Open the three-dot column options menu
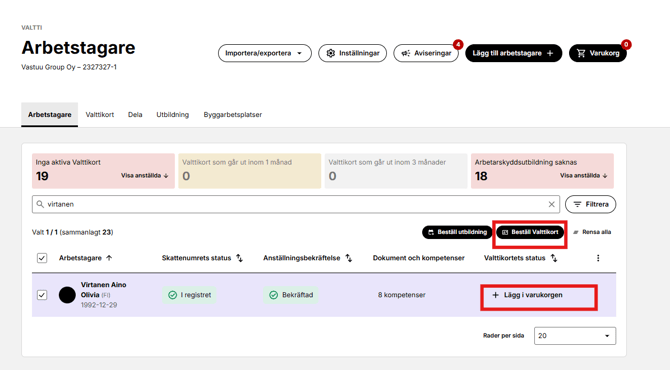The image size is (670, 370). (x=598, y=258)
